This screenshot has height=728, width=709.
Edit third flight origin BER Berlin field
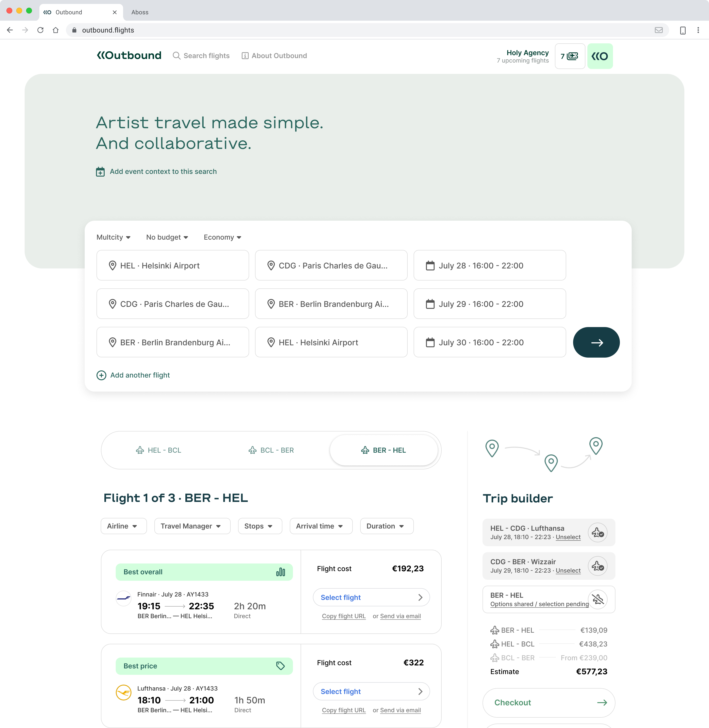click(173, 342)
